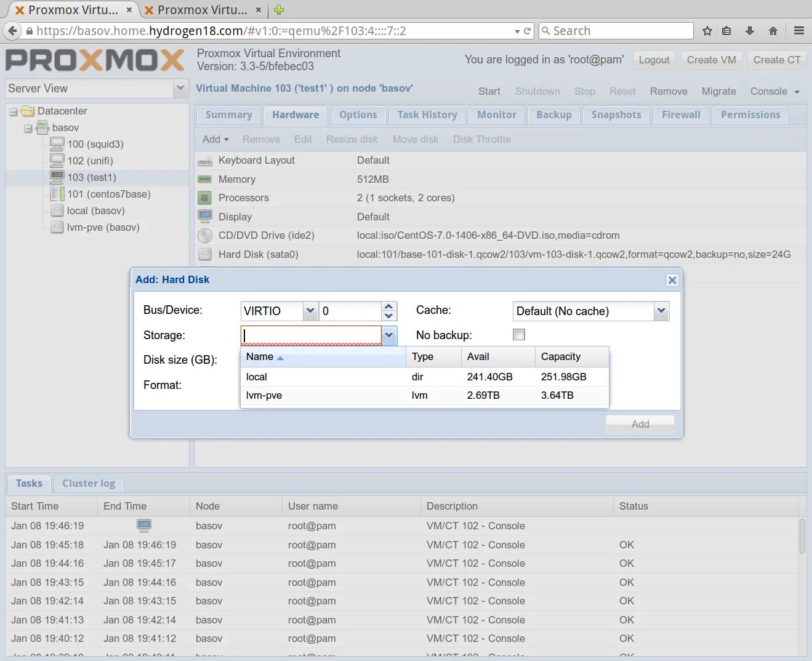The height and width of the screenshot is (661, 812).
Task: Open the Monitor tab
Action: pos(497,115)
